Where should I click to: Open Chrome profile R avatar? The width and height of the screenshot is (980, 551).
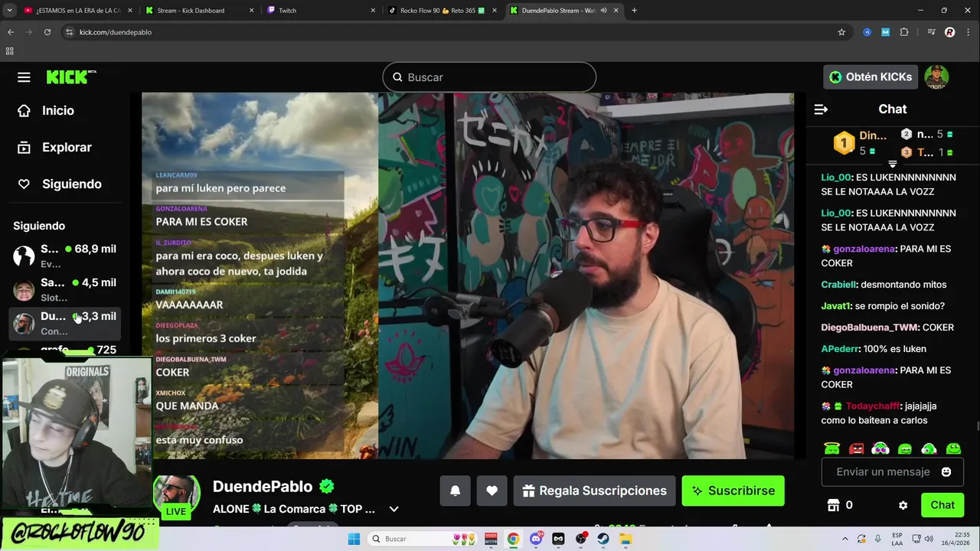(x=950, y=32)
